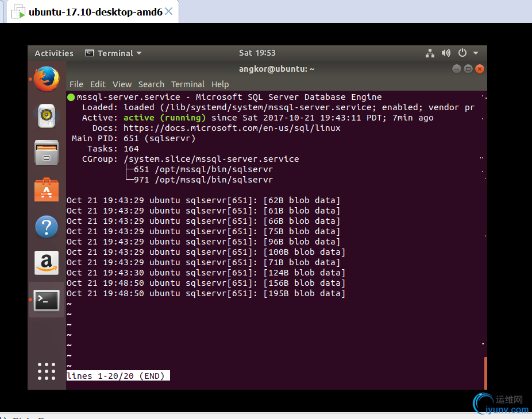This screenshot has height=419, width=532.
Task: Open the Edit menu
Action: 98,84
